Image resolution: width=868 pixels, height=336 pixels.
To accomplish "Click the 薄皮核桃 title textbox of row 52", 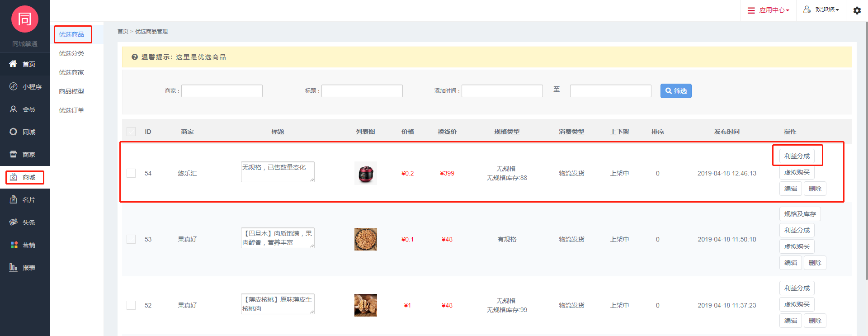I will point(278,304).
